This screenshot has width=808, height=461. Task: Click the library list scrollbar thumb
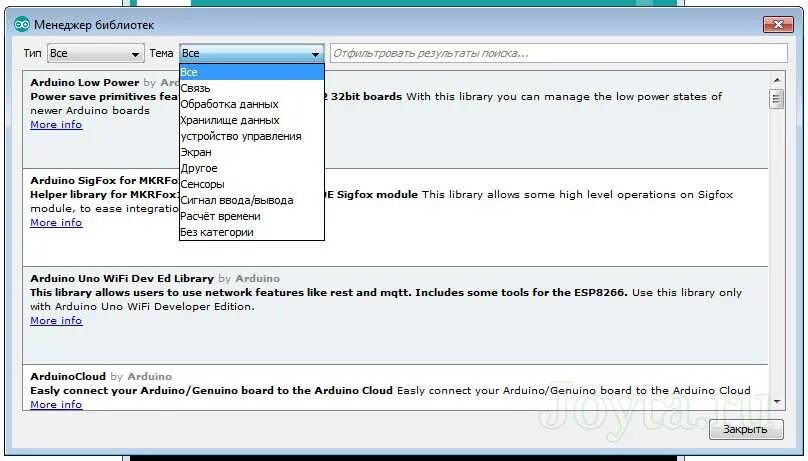[777, 98]
